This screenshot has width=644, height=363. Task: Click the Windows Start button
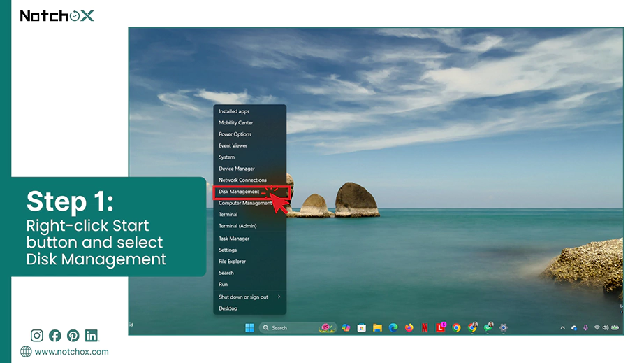249,328
